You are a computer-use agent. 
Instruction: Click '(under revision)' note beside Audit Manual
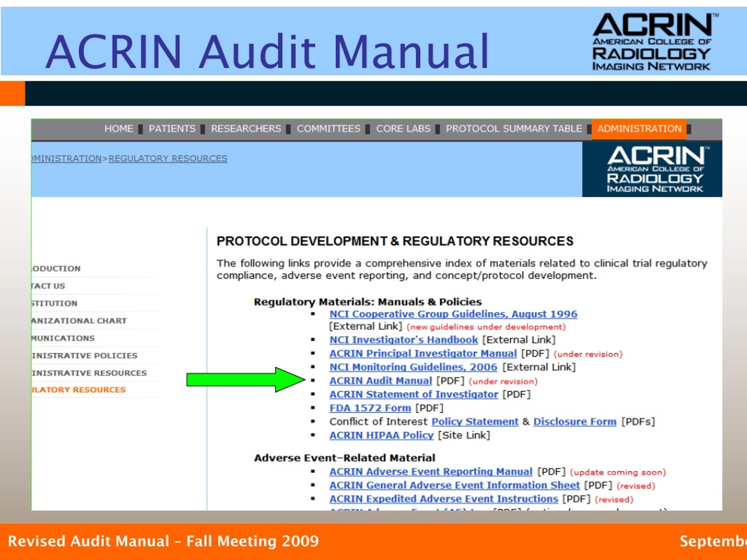(x=503, y=381)
